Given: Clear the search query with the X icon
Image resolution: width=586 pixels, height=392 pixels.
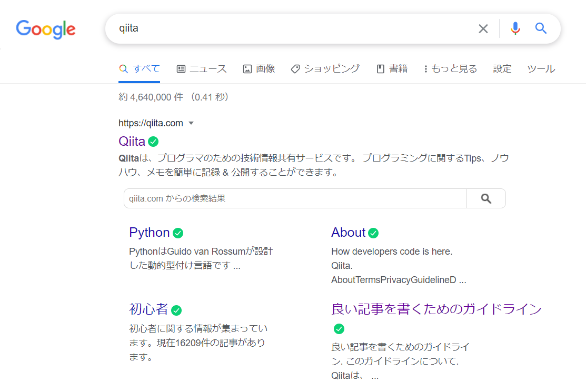Looking at the screenshot, I should (x=483, y=28).
